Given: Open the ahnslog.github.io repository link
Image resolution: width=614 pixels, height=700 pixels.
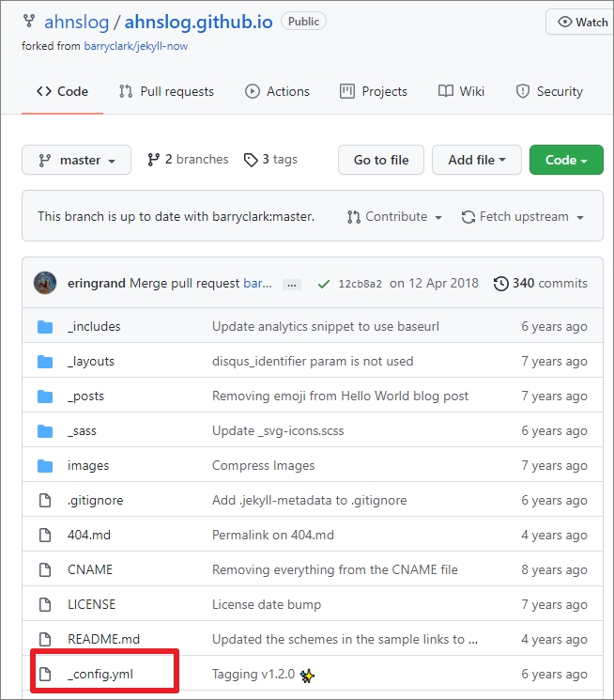Looking at the screenshot, I should (199, 22).
